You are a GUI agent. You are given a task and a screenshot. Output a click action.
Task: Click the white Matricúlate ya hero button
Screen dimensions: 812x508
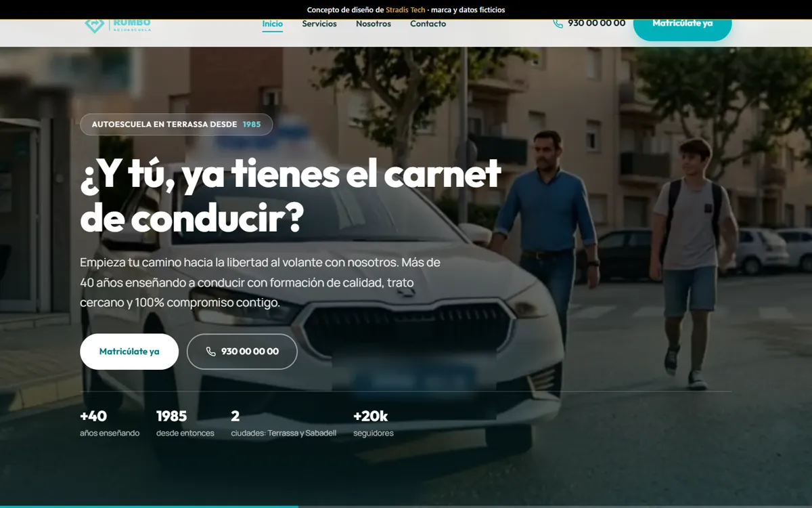pos(129,352)
